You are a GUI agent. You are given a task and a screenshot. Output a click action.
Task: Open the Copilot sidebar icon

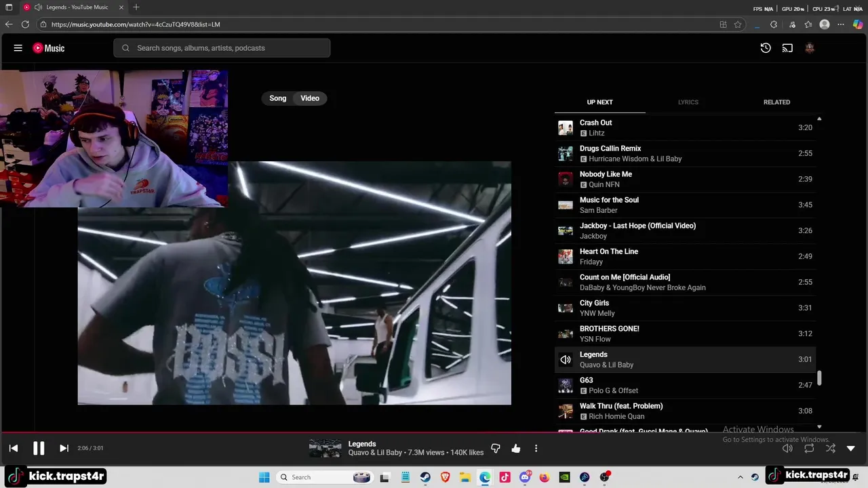click(858, 24)
